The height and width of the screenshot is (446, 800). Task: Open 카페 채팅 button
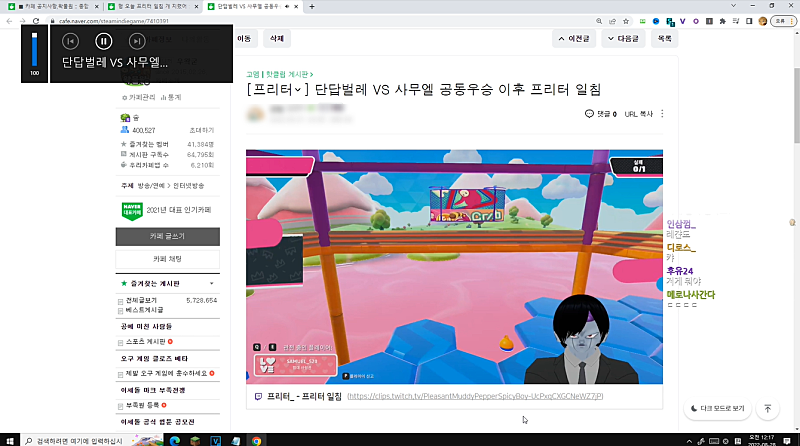167,259
